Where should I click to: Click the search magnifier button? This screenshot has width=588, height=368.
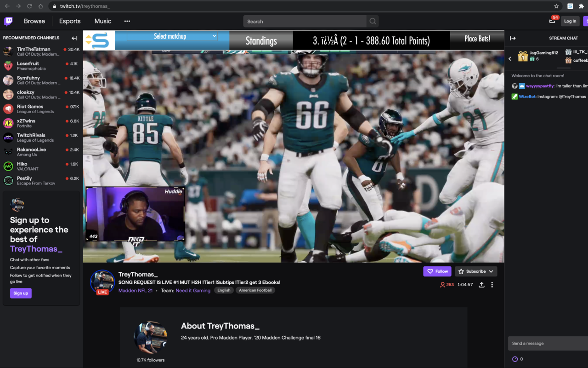pyautogui.click(x=373, y=21)
